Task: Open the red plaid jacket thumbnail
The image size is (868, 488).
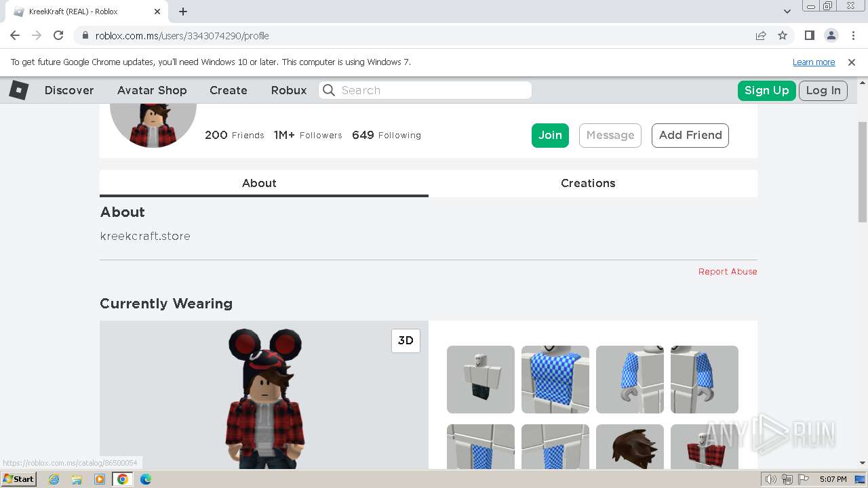Action: pos(705,447)
